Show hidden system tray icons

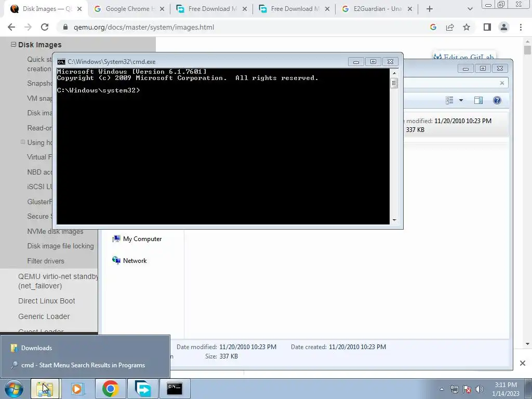(442, 389)
